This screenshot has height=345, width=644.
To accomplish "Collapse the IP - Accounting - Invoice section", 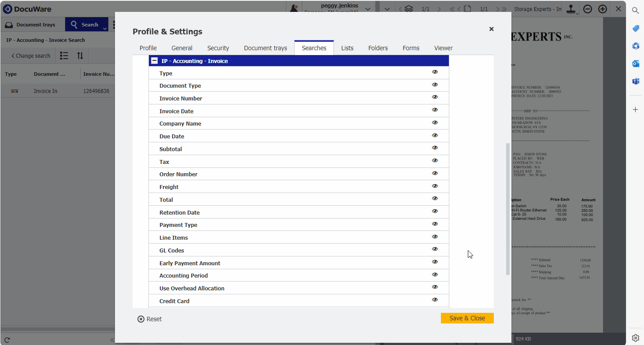I will coord(154,61).
